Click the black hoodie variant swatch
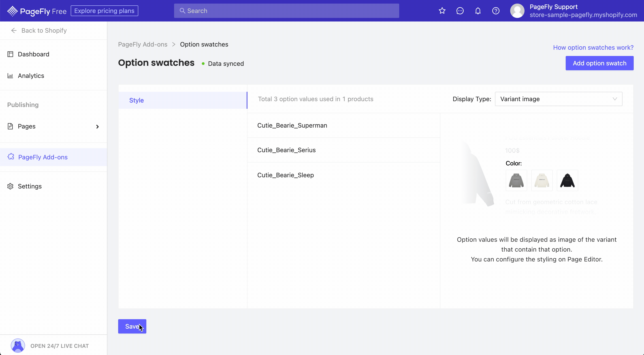This screenshot has width=644, height=355. pos(567,180)
